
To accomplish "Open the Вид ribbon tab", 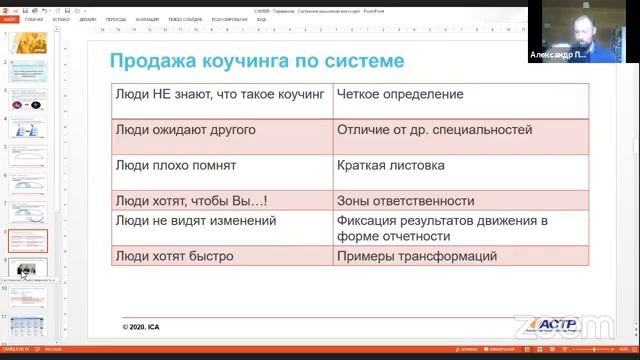I will click(261, 19).
